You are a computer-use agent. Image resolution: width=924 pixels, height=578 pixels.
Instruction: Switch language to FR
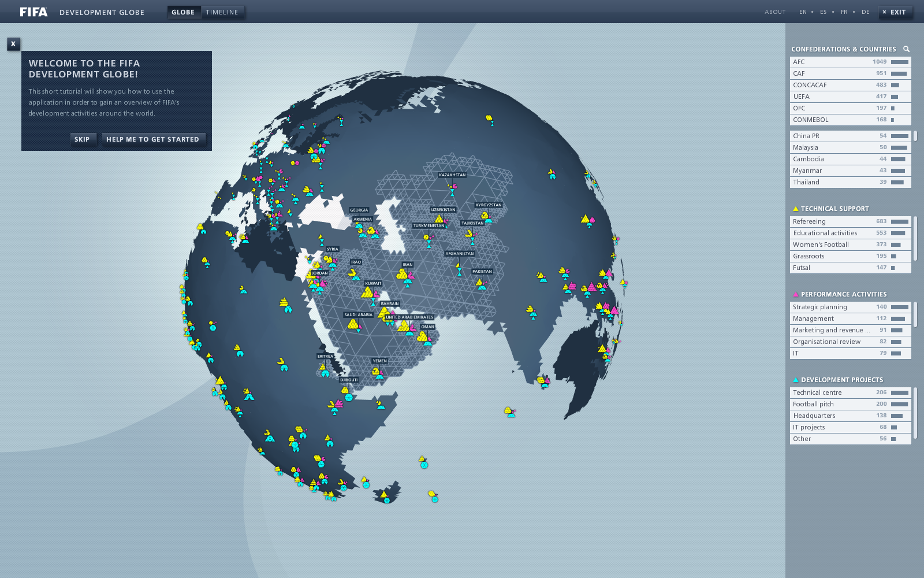click(844, 12)
